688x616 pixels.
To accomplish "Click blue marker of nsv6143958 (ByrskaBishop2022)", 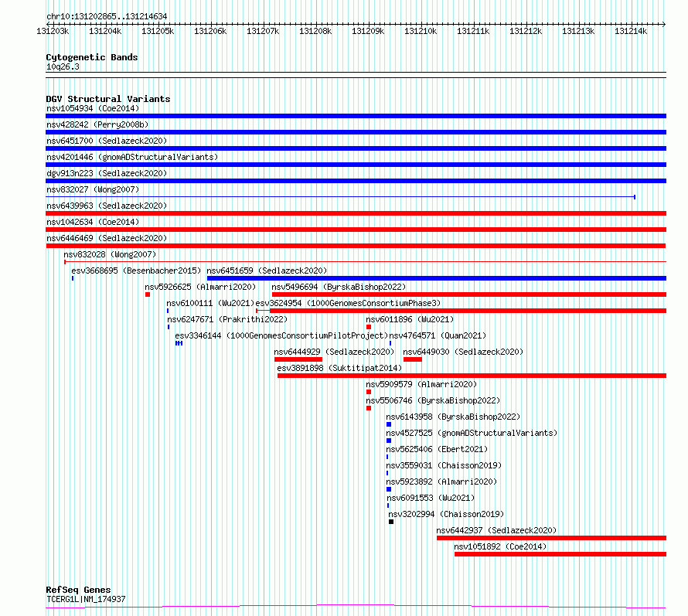I will [x=389, y=424].
